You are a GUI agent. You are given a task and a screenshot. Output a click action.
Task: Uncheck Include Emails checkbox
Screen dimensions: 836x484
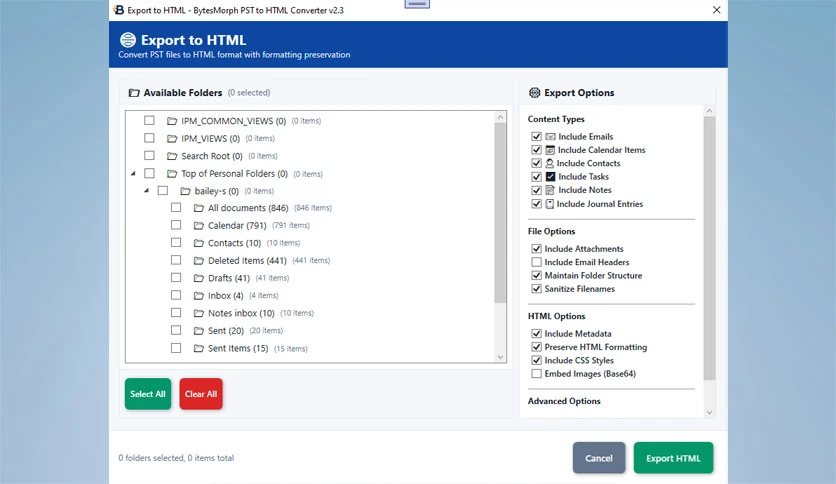pos(536,136)
